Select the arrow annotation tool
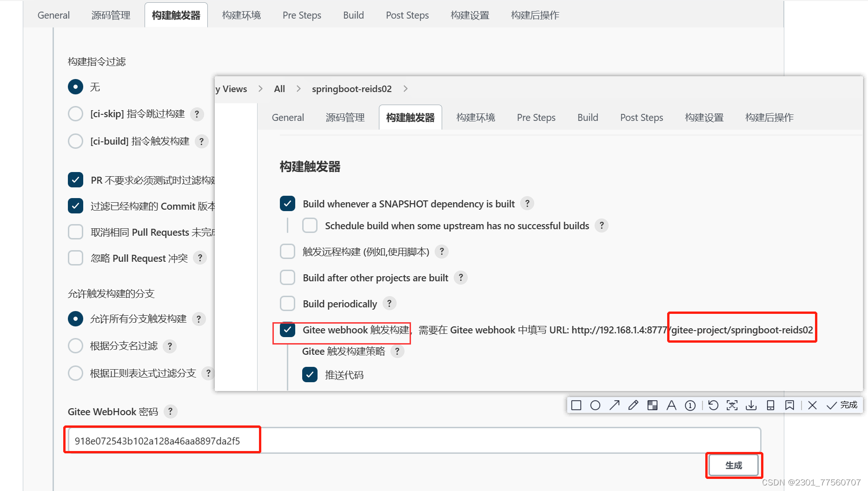Viewport: 868px width, 491px height. [614, 405]
